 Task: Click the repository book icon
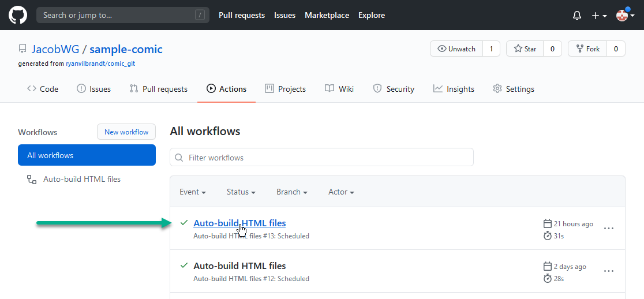point(22,49)
